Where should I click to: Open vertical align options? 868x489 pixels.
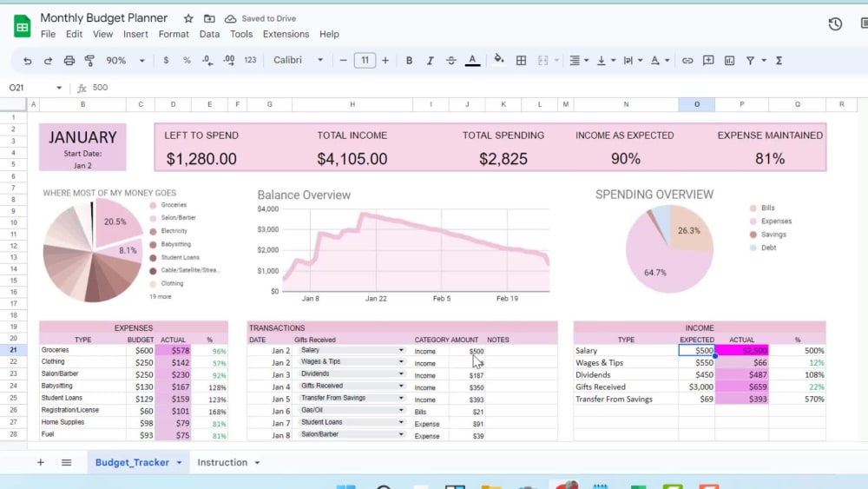coord(606,60)
